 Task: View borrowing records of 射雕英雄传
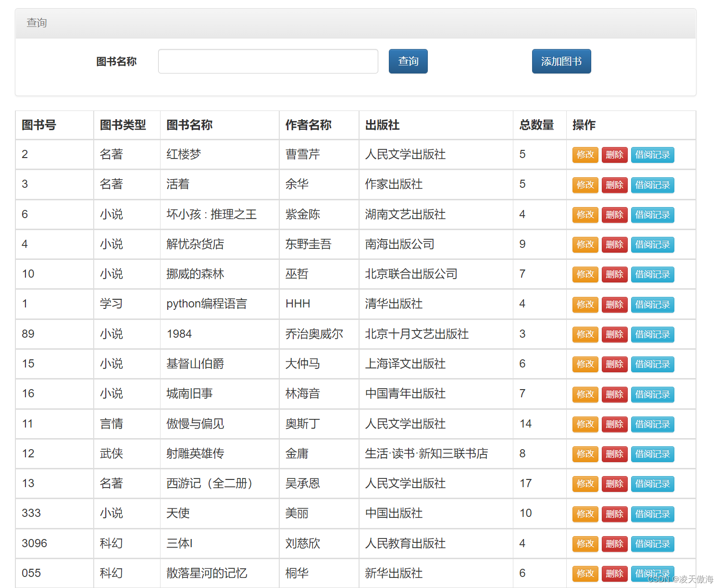click(x=653, y=454)
